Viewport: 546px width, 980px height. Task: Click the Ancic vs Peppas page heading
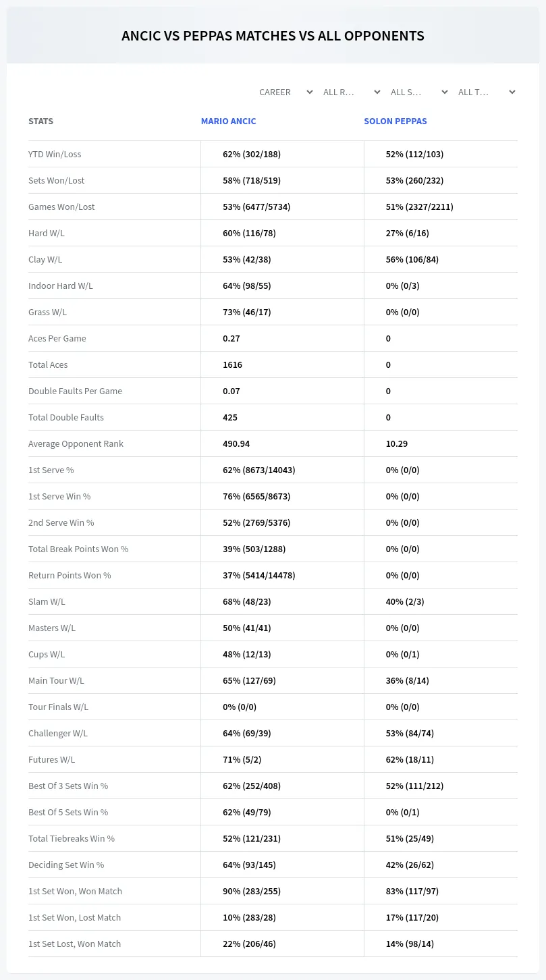tap(273, 36)
